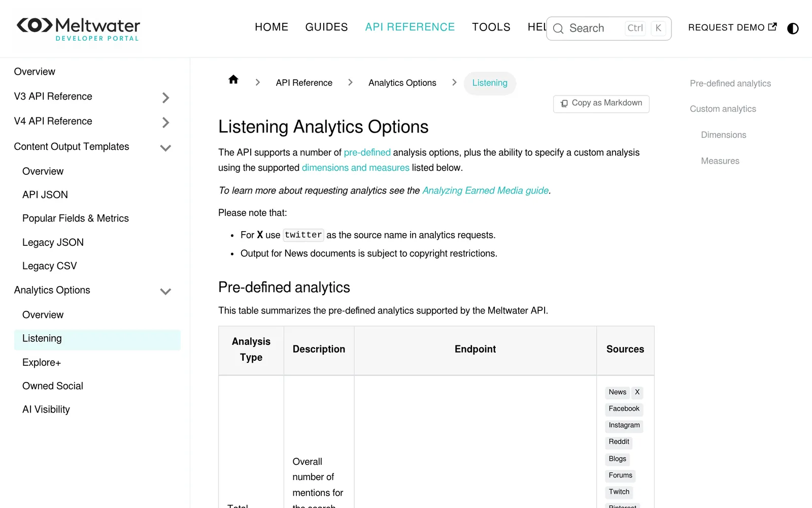Click the search magnifier icon
The width and height of the screenshot is (812, 508).
pyautogui.click(x=558, y=28)
